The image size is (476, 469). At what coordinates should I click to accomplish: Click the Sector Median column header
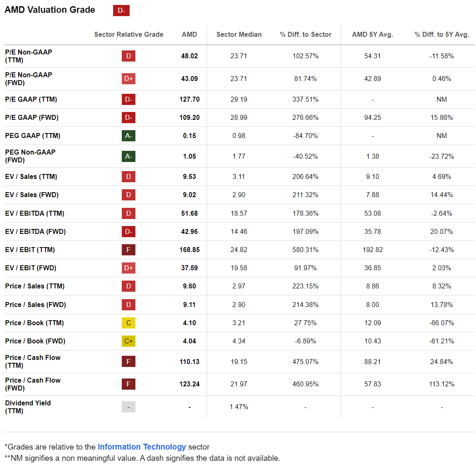[239, 34]
